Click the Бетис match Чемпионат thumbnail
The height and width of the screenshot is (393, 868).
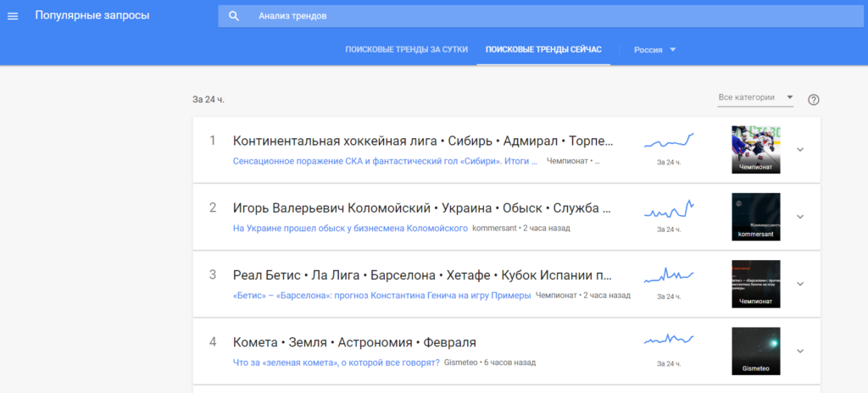(755, 284)
